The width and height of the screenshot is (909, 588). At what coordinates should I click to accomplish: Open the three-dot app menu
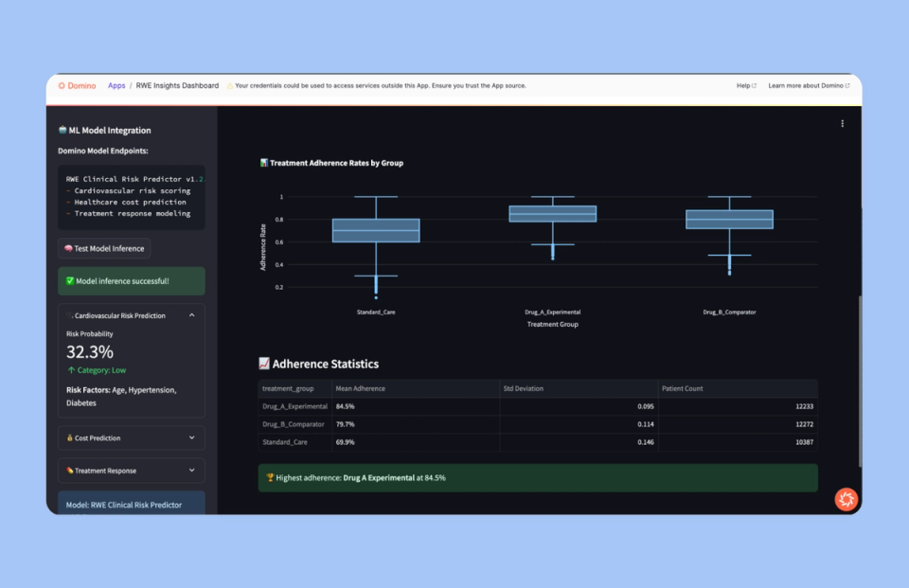pos(843,123)
